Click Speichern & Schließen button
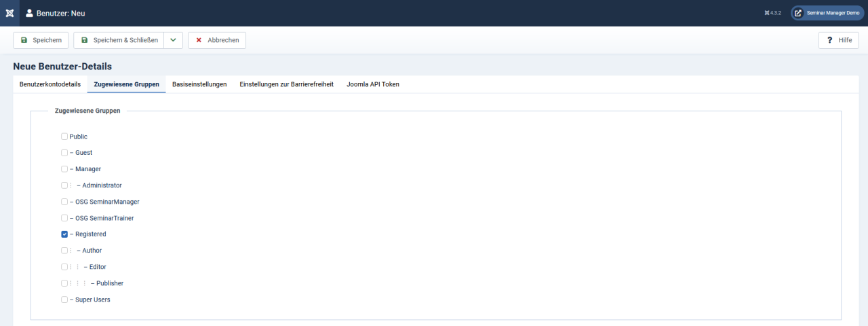868x326 pixels. 119,40
